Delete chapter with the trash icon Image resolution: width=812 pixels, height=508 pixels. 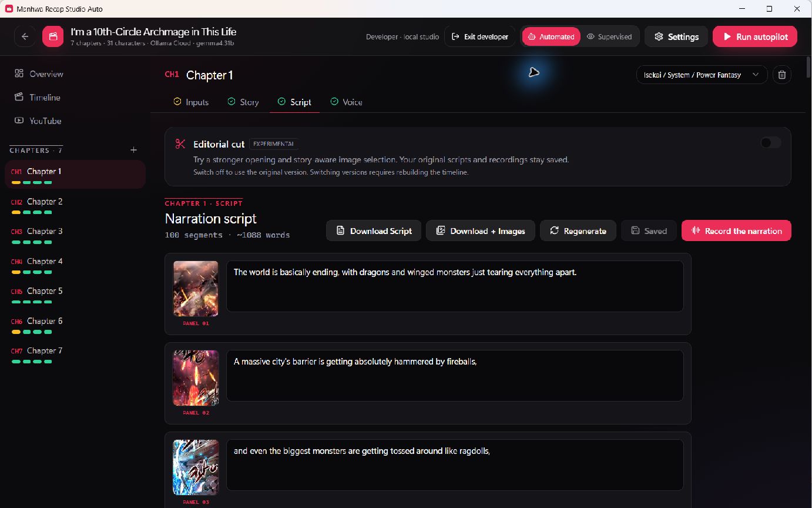[x=781, y=75]
